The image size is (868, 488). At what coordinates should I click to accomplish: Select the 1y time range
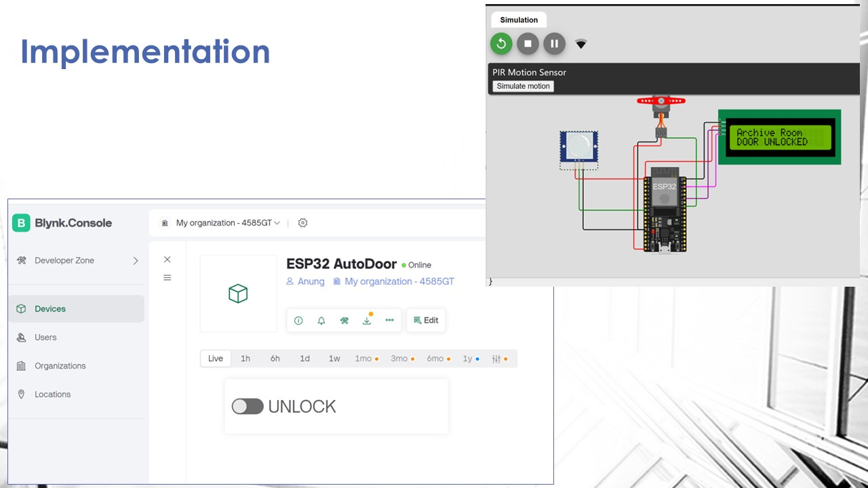471,359
